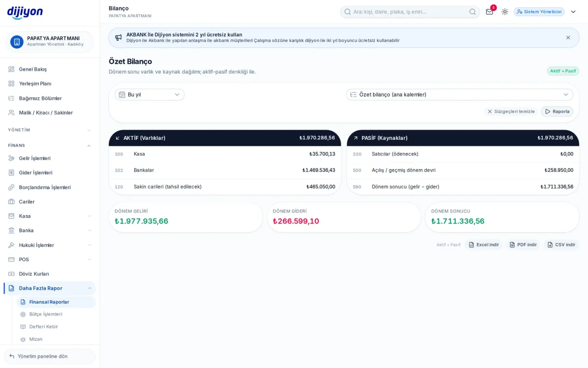Click the Cariler sidebar icon

[11, 201]
